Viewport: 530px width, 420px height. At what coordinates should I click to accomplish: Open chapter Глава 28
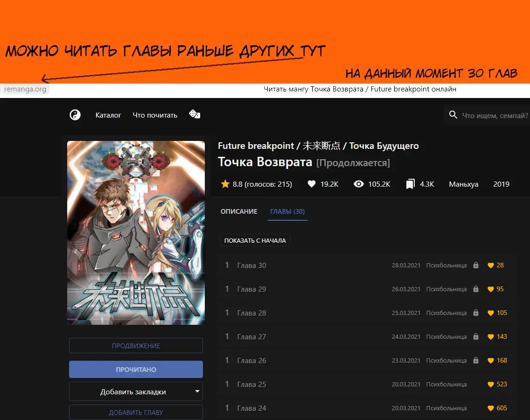click(251, 313)
